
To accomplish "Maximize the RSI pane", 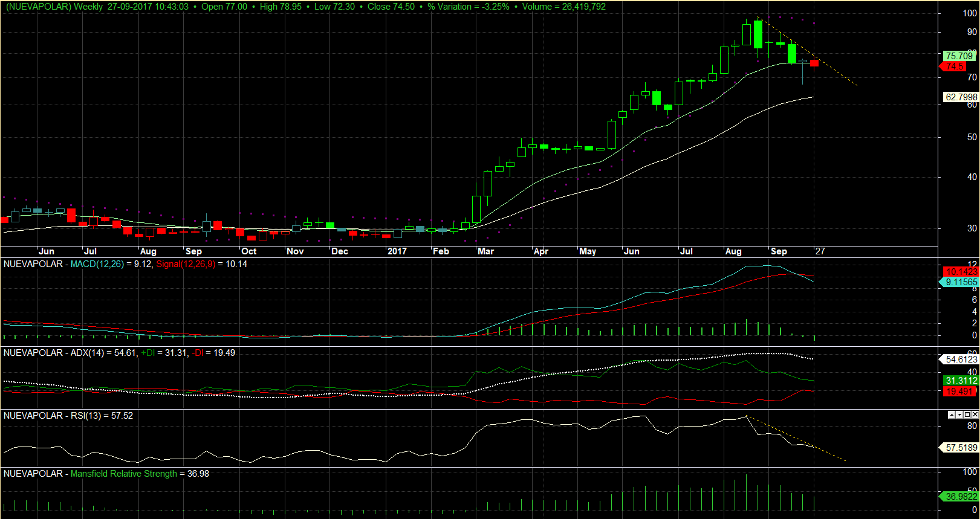I will tap(967, 414).
